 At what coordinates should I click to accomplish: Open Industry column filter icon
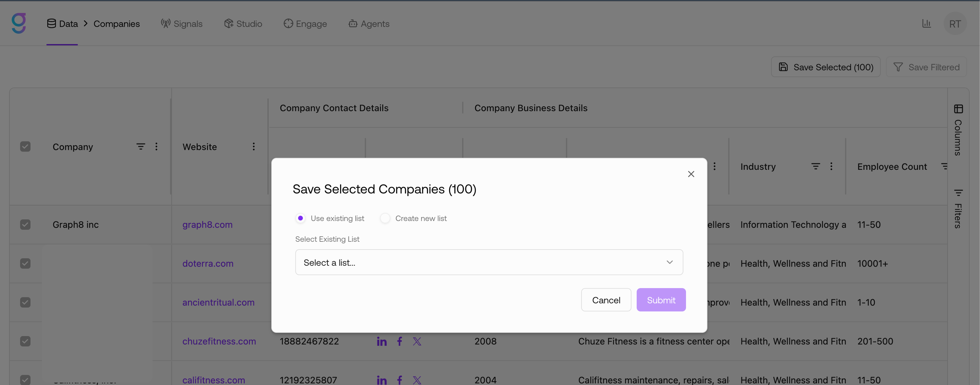point(815,167)
